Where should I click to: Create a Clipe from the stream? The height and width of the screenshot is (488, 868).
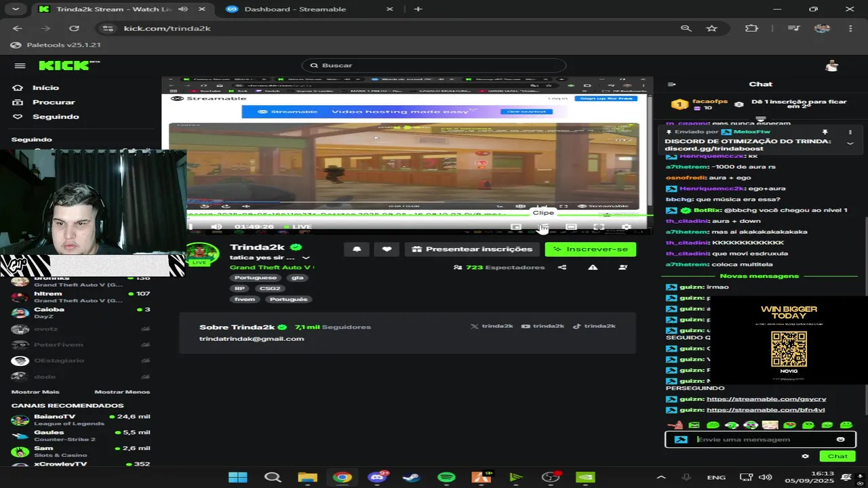click(543, 227)
